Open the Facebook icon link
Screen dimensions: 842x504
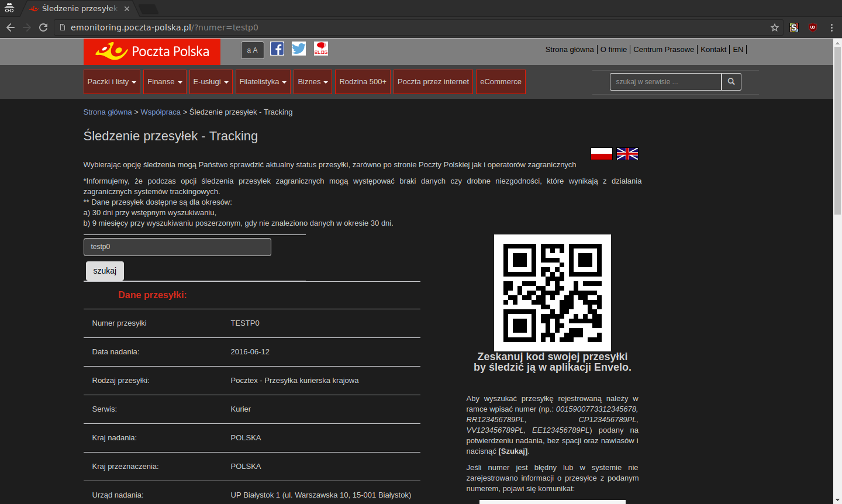tap(277, 49)
